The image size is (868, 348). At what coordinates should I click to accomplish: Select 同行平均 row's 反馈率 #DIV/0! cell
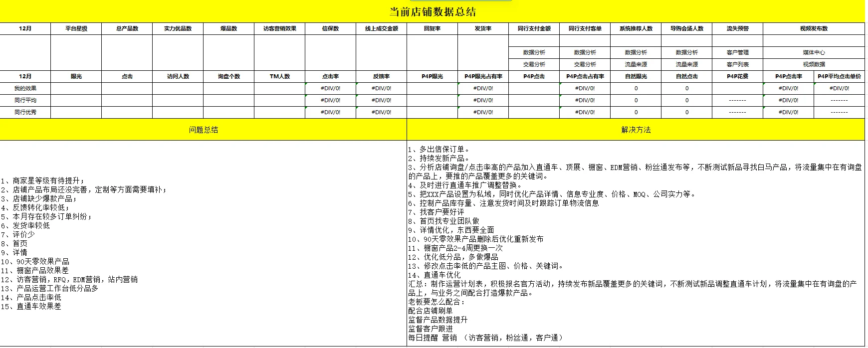pyautogui.click(x=382, y=100)
